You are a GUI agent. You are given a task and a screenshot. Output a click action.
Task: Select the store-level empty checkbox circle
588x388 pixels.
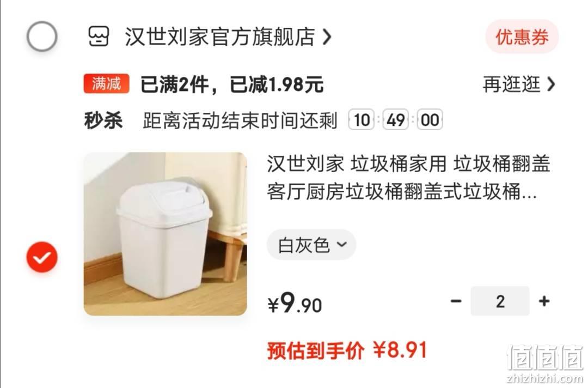click(42, 37)
